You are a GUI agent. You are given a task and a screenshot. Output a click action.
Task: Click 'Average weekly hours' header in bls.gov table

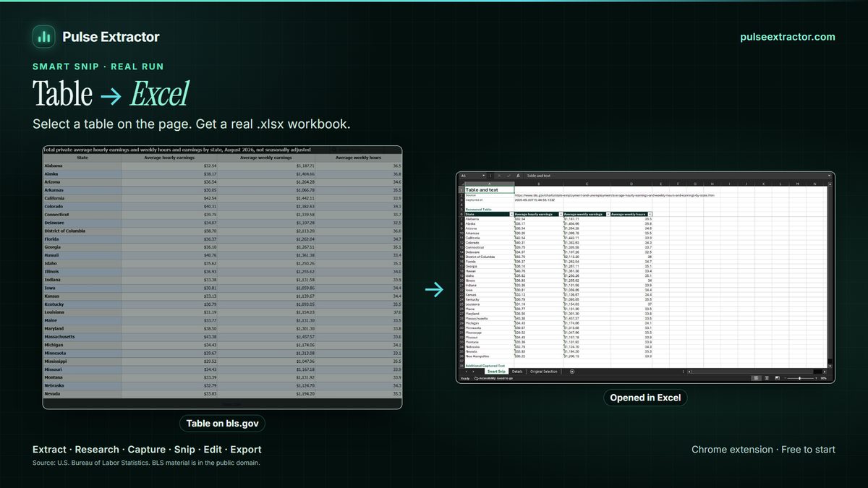click(x=358, y=157)
